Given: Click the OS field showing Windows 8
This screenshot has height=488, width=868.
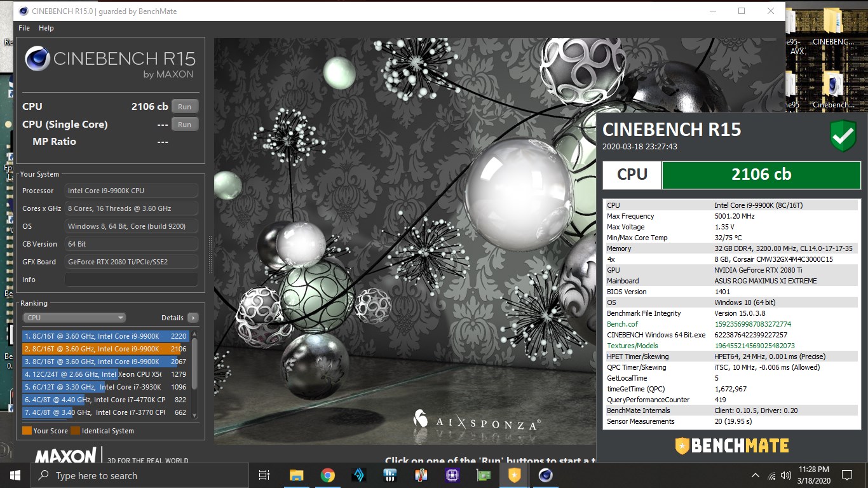Looking at the screenshot, I should 132,226.
